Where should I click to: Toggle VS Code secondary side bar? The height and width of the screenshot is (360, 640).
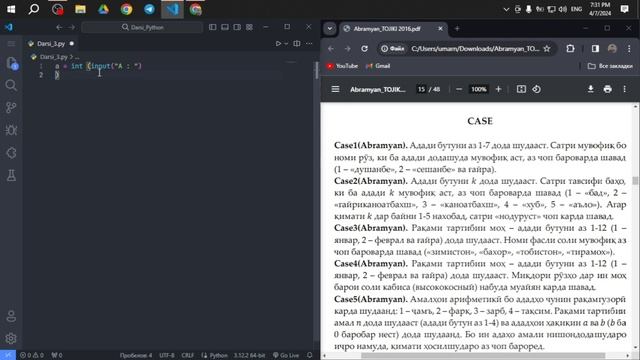[237, 27]
